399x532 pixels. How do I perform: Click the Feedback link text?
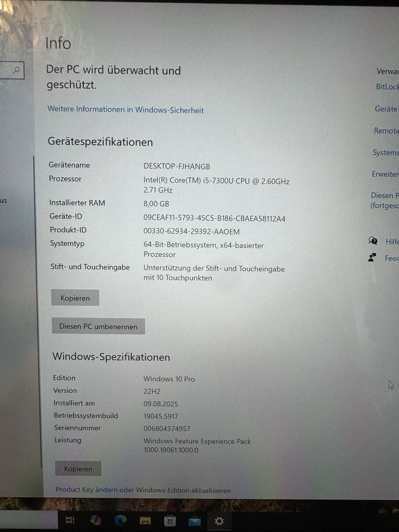pyautogui.click(x=392, y=258)
